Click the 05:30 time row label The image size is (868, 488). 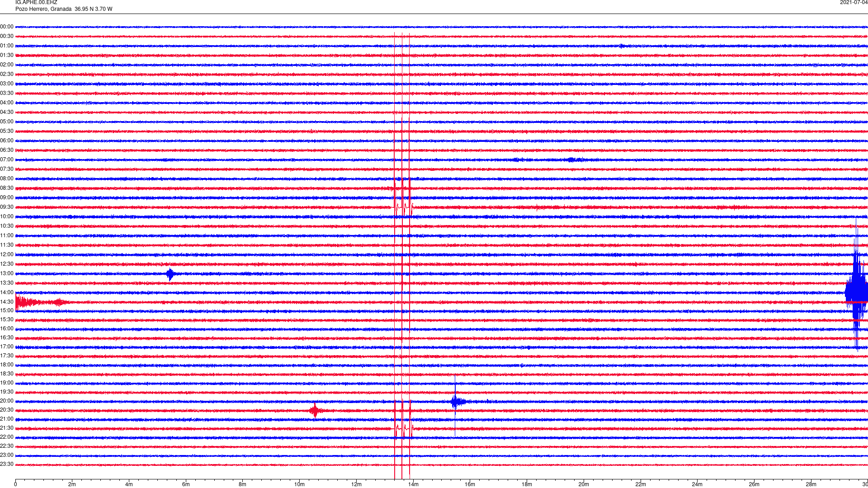(x=7, y=131)
